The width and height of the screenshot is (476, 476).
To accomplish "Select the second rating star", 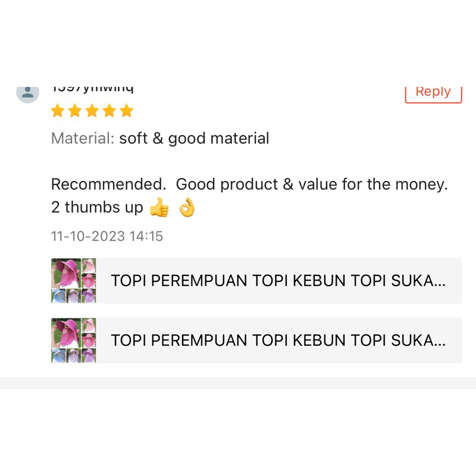I will pyautogui.click(x=75, y=111).
